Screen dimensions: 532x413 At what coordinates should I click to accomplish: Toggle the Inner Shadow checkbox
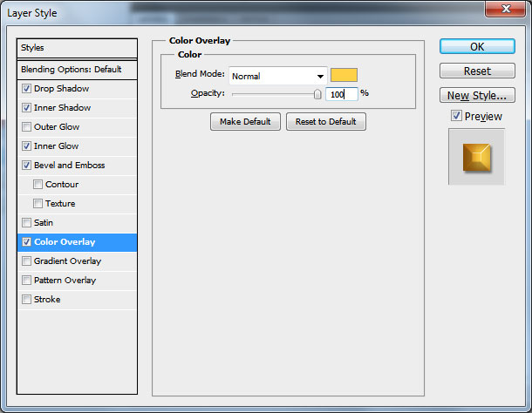[26, 107]
